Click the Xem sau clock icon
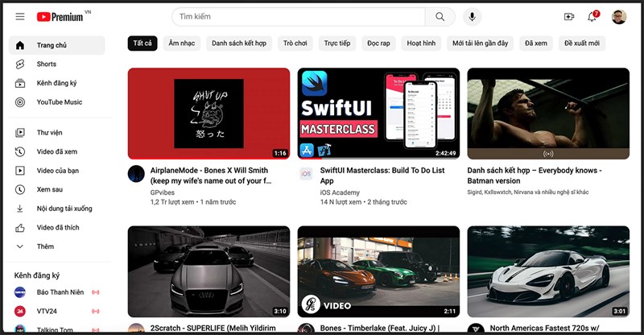This screenshot has height=335, width=644. click(x=20, y=189)
